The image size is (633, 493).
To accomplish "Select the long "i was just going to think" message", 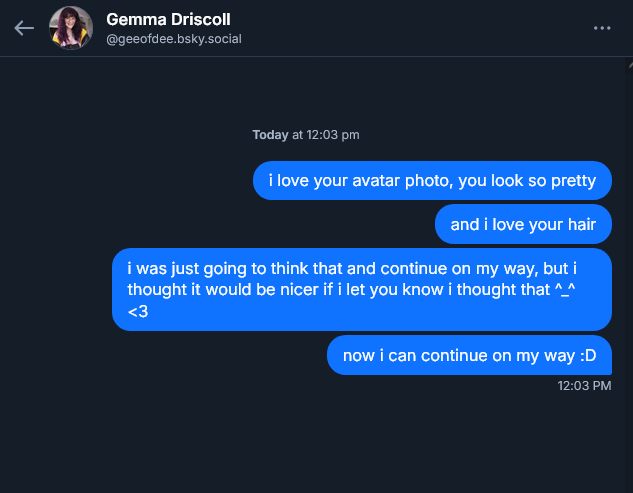I will click(x=361, y=290).
